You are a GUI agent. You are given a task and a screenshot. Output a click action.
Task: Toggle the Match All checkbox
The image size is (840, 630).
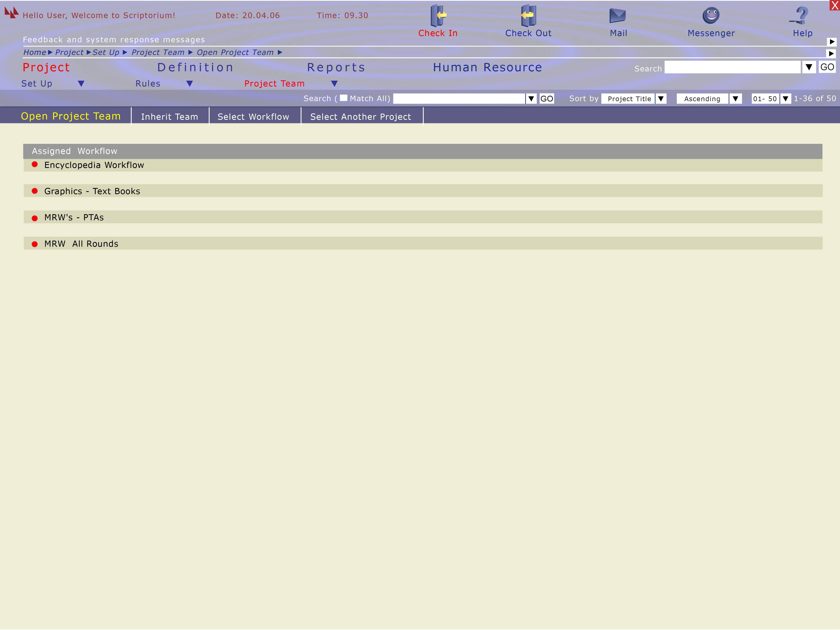pyautogui.click(x=343, y=98)
